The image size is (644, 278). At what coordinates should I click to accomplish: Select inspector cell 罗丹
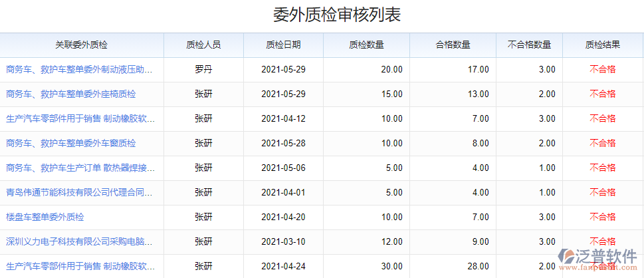click(x=203, y=69)
